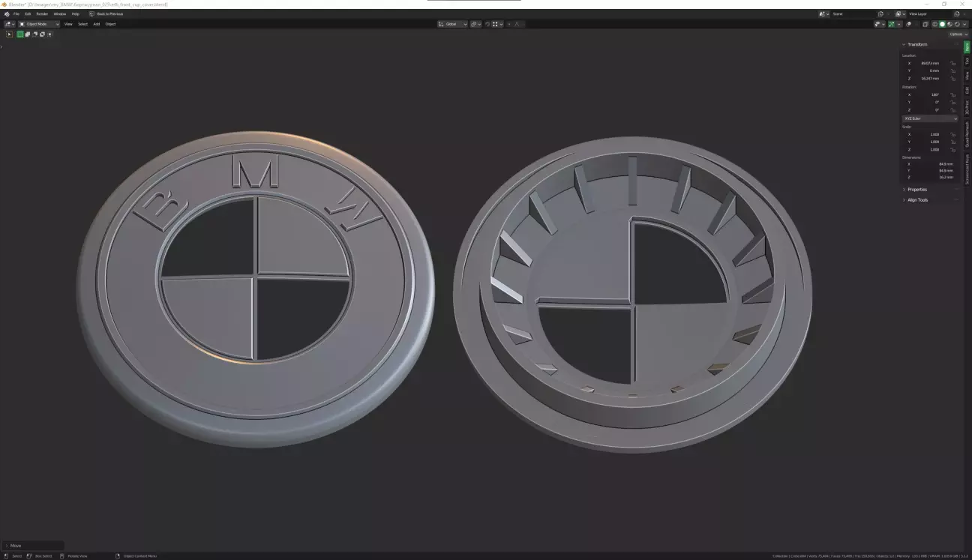
Task: Toggle lock for Scale X
Action: tap(953, 134)
